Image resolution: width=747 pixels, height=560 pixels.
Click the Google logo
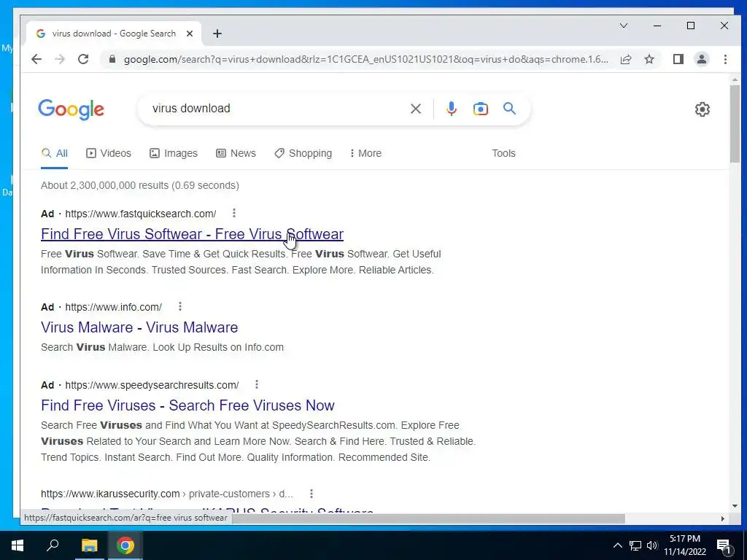(71, 109)
